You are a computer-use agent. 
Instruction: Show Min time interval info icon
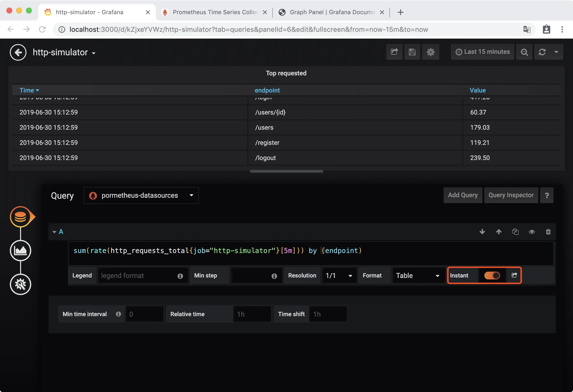click(x=118, y=314)
